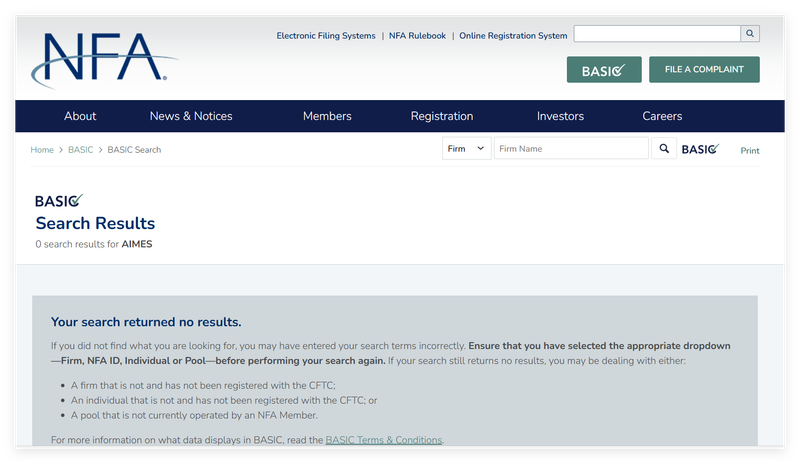Viewport: 800px width, 463px height.
Task: Open the Registration menu
Action: click(x=442, y=116)
